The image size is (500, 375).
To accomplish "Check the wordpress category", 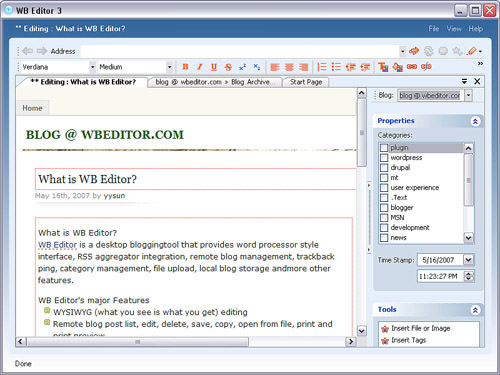I will pyautogui.click(x=384, y=158).
